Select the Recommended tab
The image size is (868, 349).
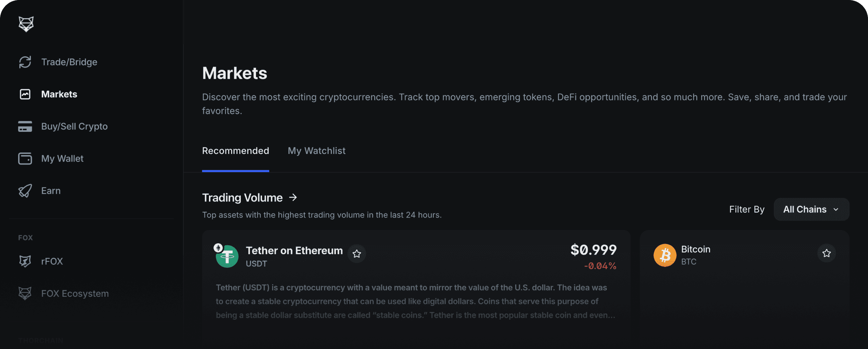(235, 151)
